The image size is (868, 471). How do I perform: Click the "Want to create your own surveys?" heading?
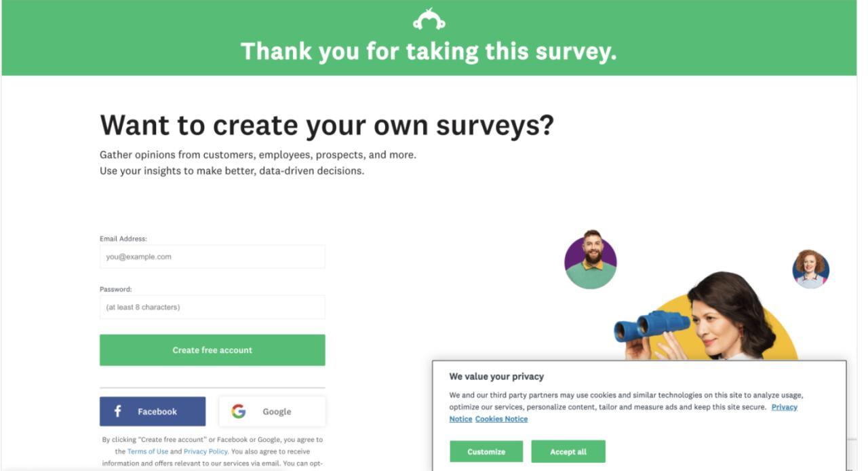[x=327, y=126]
